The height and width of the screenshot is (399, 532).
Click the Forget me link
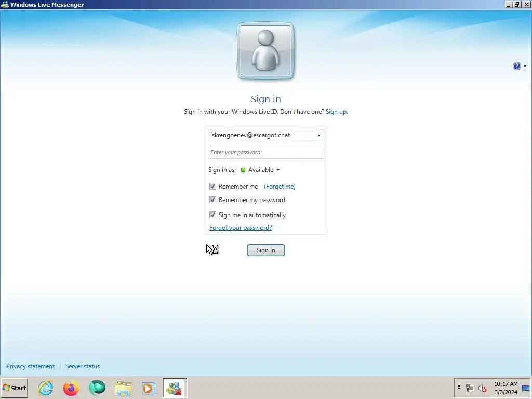(280, 187)
